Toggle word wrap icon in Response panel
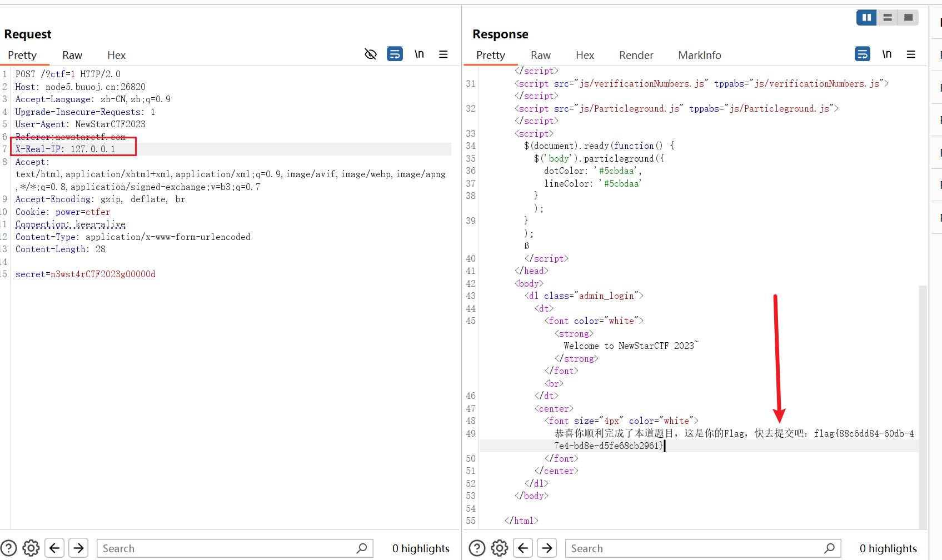This screenshot has height=560, width=942. coord(863,54)
